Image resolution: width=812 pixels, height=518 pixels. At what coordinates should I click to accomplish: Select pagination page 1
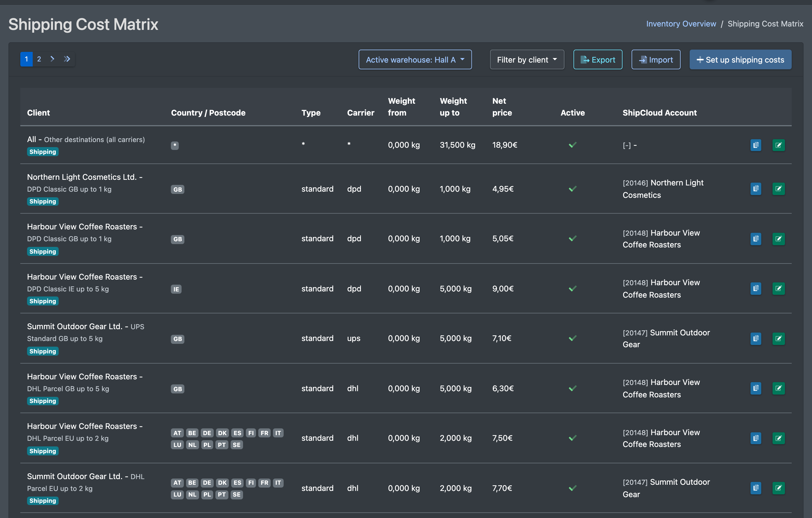point(26,59)
